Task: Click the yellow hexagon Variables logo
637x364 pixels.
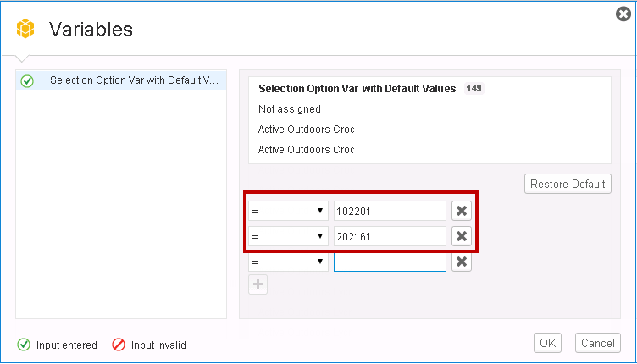Action: [x=25, y=29]
